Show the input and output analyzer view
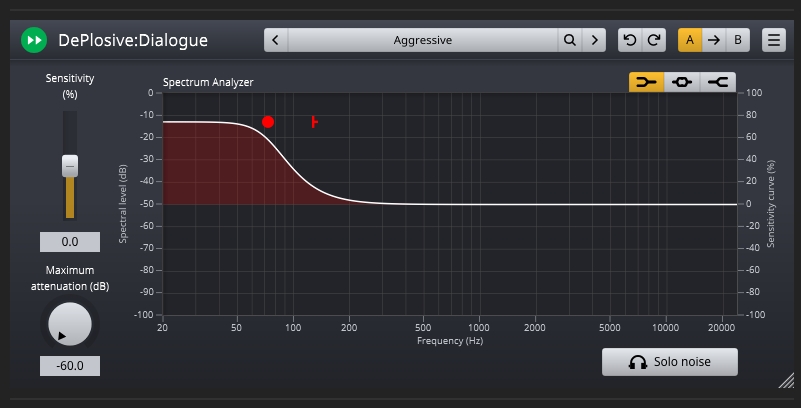This screenshot has width=801, height=408. click(682, 82)
